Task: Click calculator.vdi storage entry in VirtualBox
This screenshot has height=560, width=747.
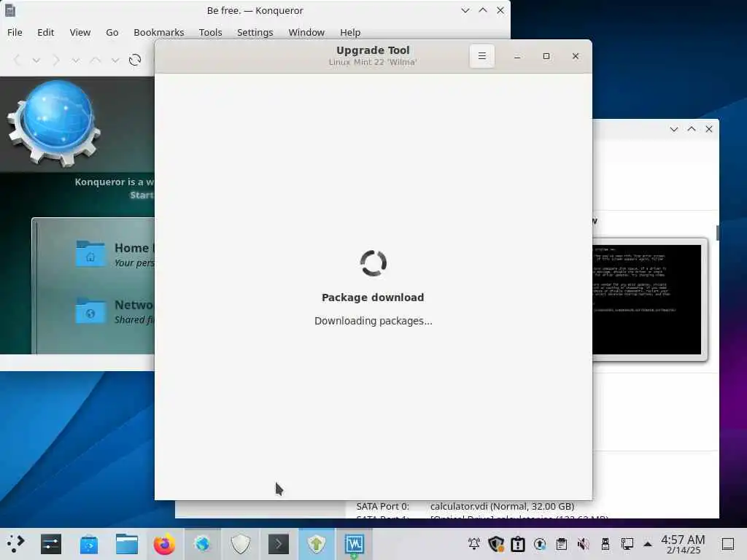Action: coord(502,506)
